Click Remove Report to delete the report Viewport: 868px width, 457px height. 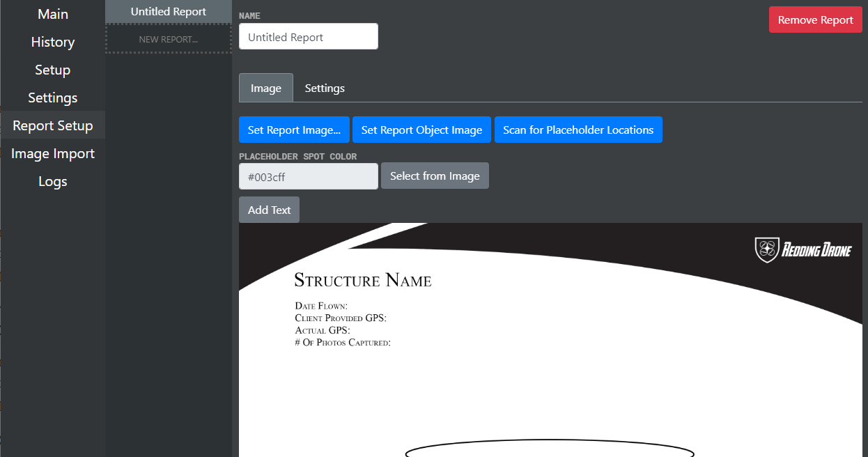pyautogui.click(x=815, y=20)
